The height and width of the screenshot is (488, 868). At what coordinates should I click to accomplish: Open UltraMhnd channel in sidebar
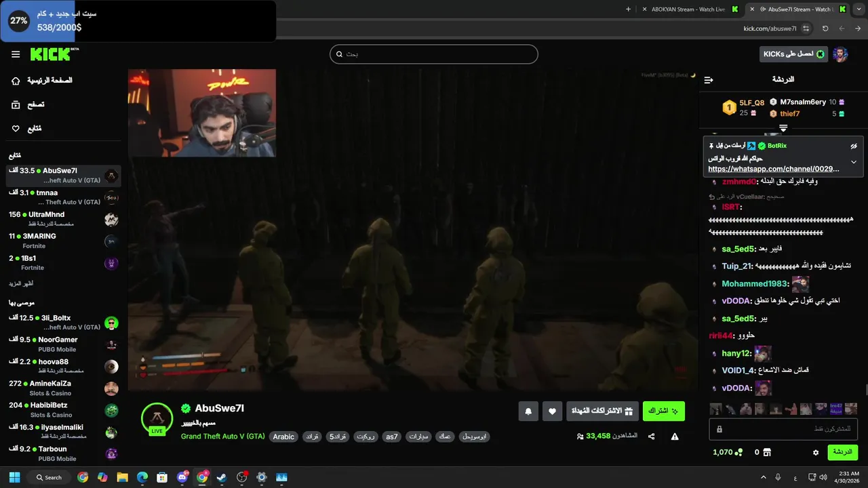point(64,219)
